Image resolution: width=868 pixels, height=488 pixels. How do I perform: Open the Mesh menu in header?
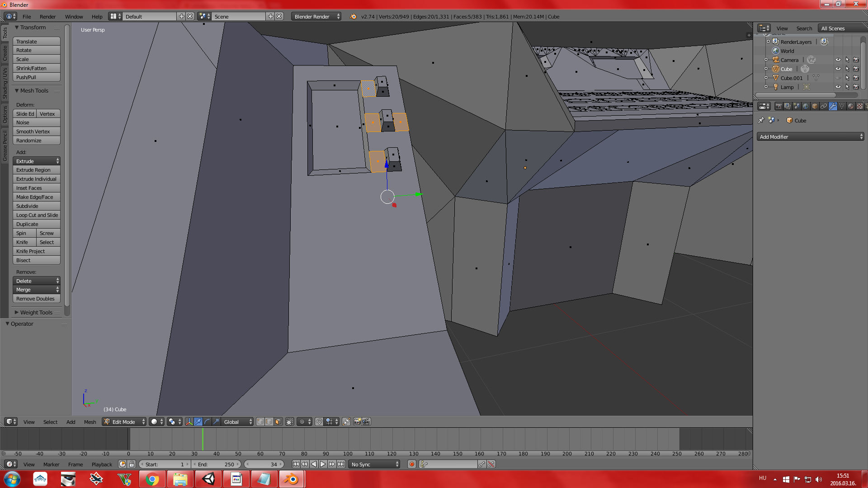tap(90, 421)
